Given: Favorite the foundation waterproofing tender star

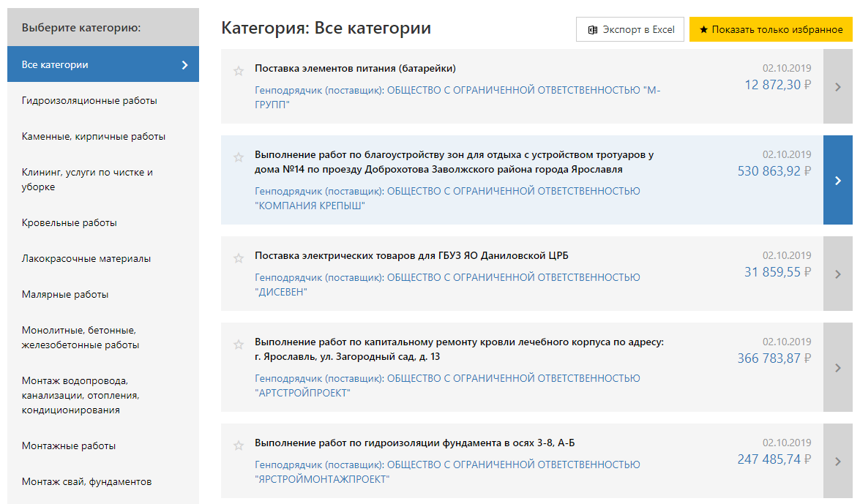Looking at the screenshot, I should (x=238, y=445).
